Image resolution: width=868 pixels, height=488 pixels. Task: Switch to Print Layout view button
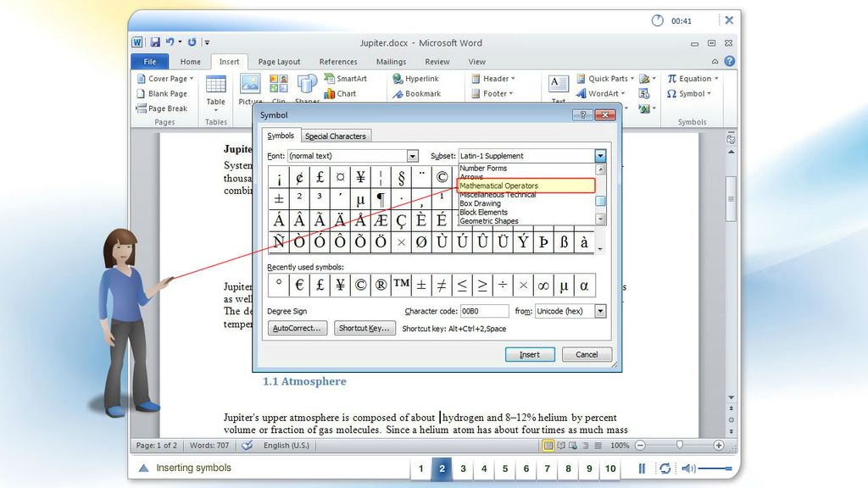point(548,445)
